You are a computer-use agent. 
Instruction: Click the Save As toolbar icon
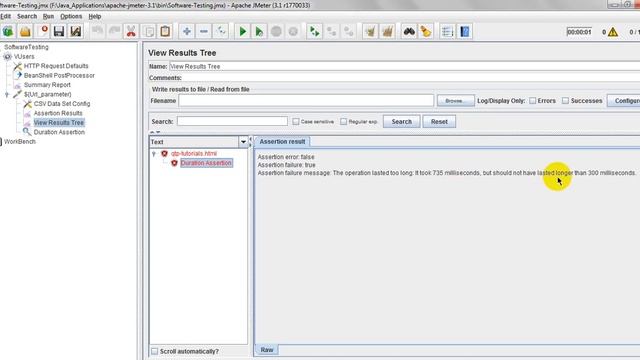(76, 31)
